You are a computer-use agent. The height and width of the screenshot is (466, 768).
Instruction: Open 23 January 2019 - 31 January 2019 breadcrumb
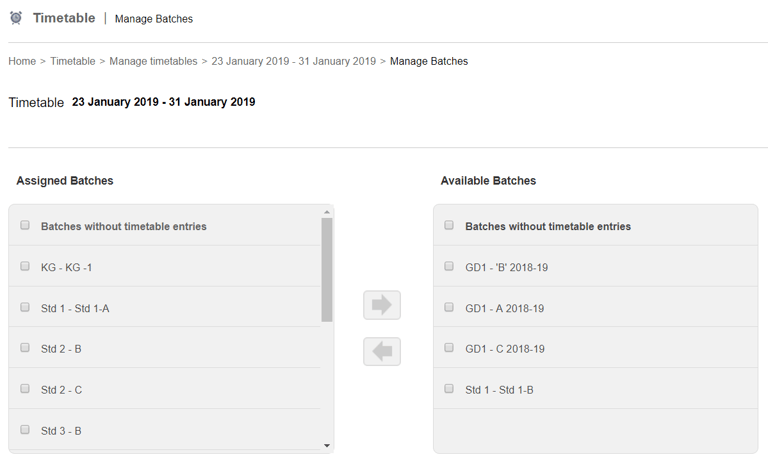point(294,61)
